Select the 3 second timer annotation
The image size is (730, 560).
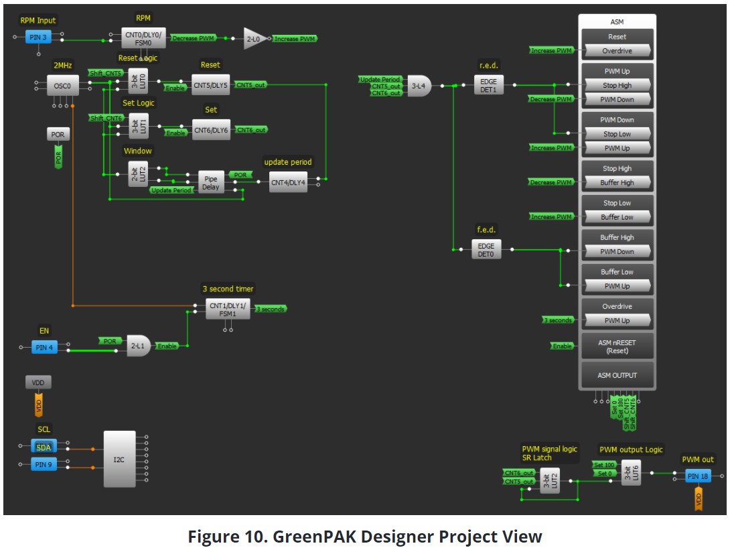coord(228,289)
